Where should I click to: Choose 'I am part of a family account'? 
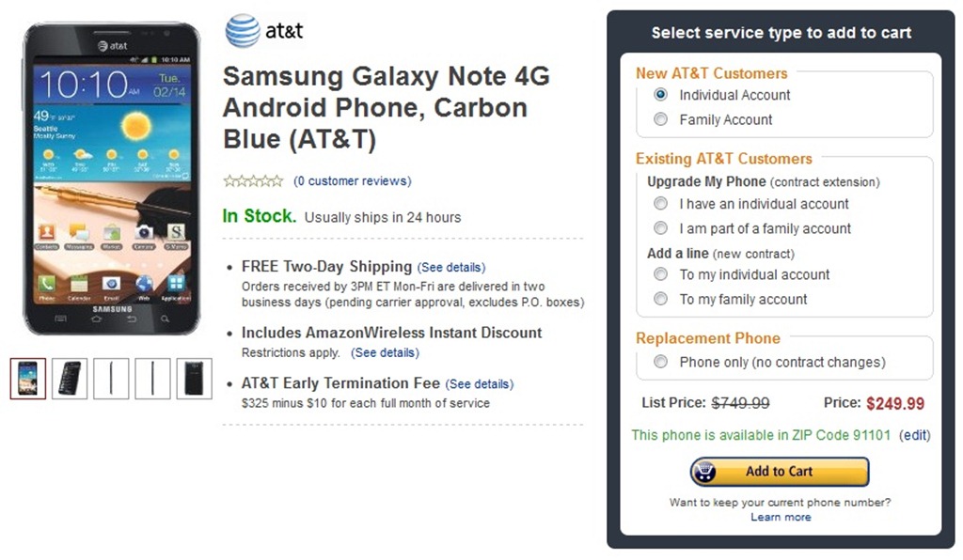[661, 228]
